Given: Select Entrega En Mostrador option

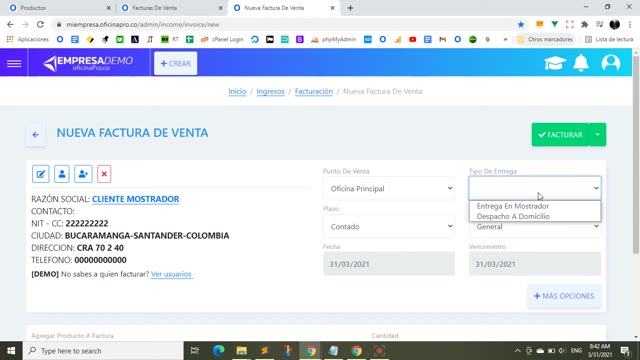Looking at the screenshot, I should (x=513, y=206).
